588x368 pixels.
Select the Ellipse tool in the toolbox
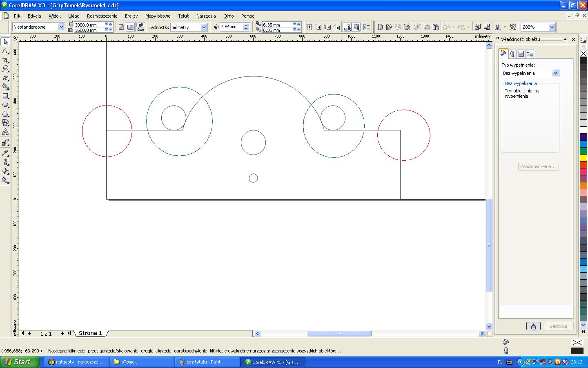[6, 105]
